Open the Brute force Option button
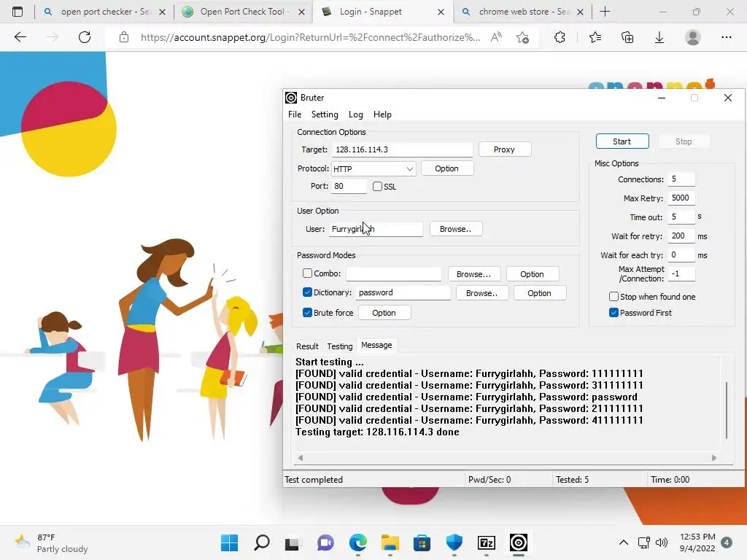Screen dimensions: 747x560 pos(384,313)
